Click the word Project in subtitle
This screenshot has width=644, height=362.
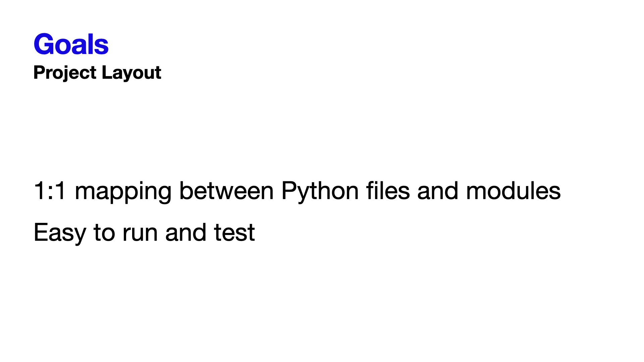tap(65, 73)
